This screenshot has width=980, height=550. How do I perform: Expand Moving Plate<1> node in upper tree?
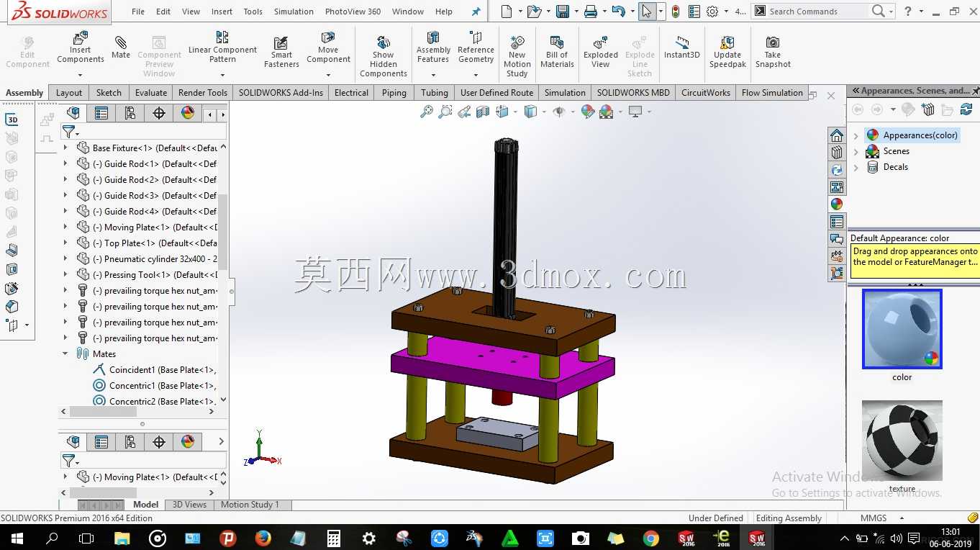pyautogui.click(x=65, y=227)
